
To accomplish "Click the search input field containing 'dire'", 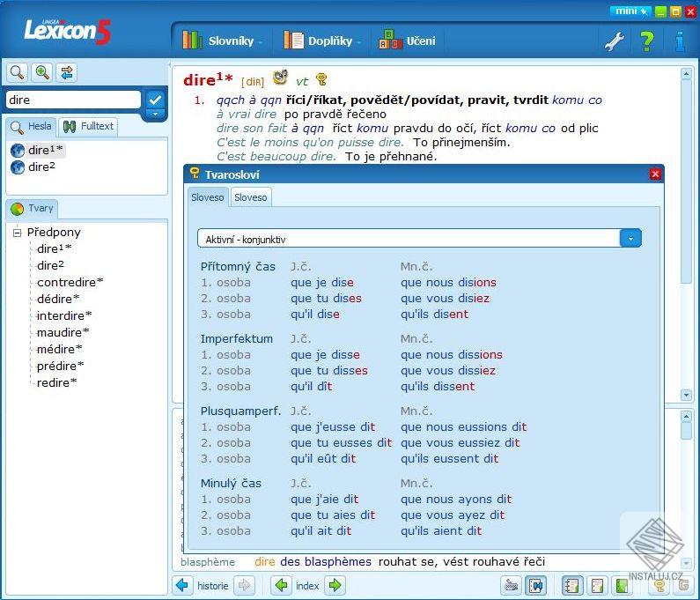I will tap(73, 100).
